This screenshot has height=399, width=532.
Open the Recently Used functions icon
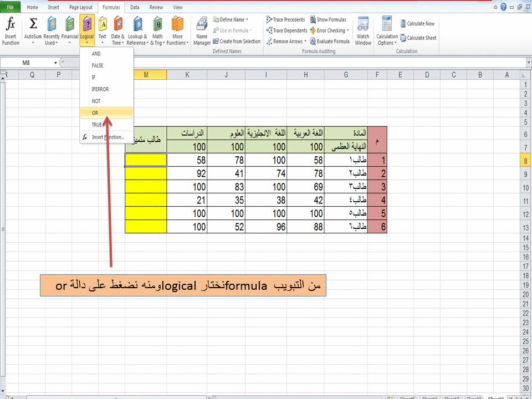tap(53, 25)
